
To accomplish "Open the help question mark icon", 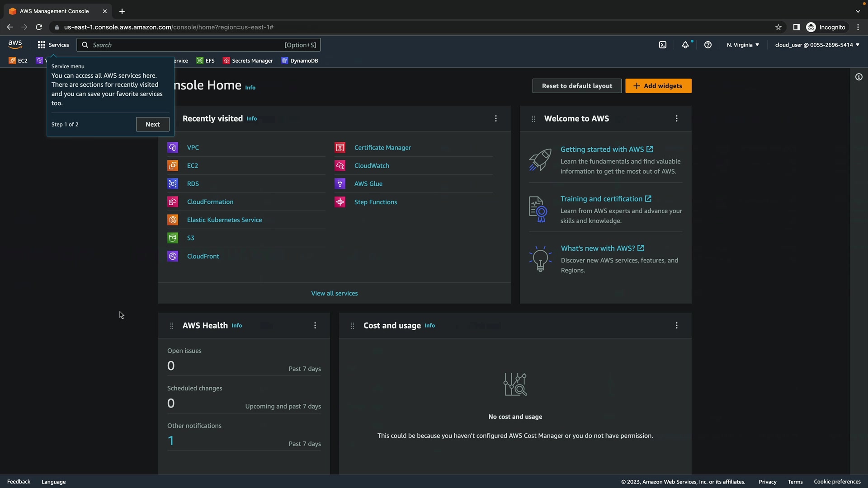I will [x=708, y=45].
